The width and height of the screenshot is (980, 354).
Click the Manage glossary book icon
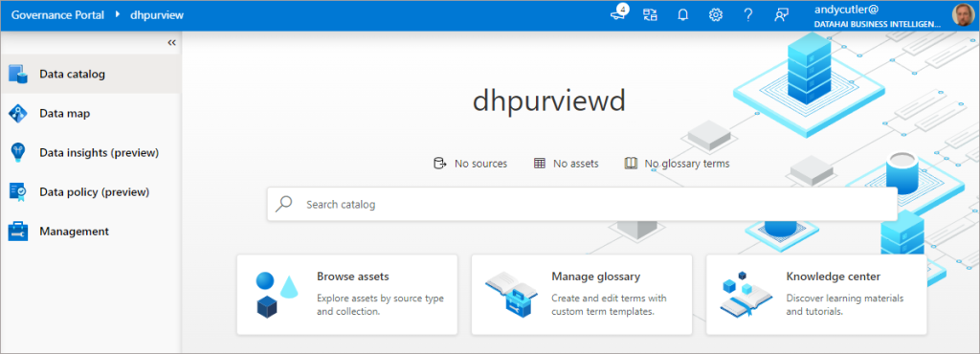[x=511, y=294]
